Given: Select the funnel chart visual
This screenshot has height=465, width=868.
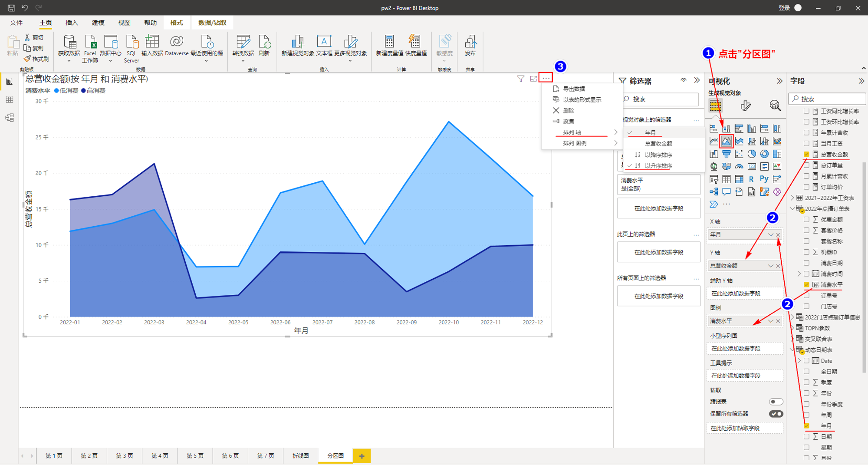Looking at the screenshot, I should point(726,154).
